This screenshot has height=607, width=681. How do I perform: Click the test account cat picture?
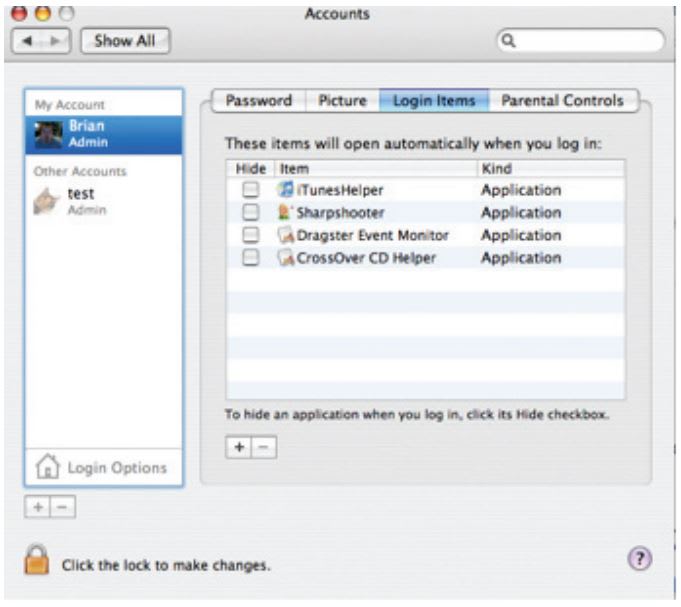(46, 201)
